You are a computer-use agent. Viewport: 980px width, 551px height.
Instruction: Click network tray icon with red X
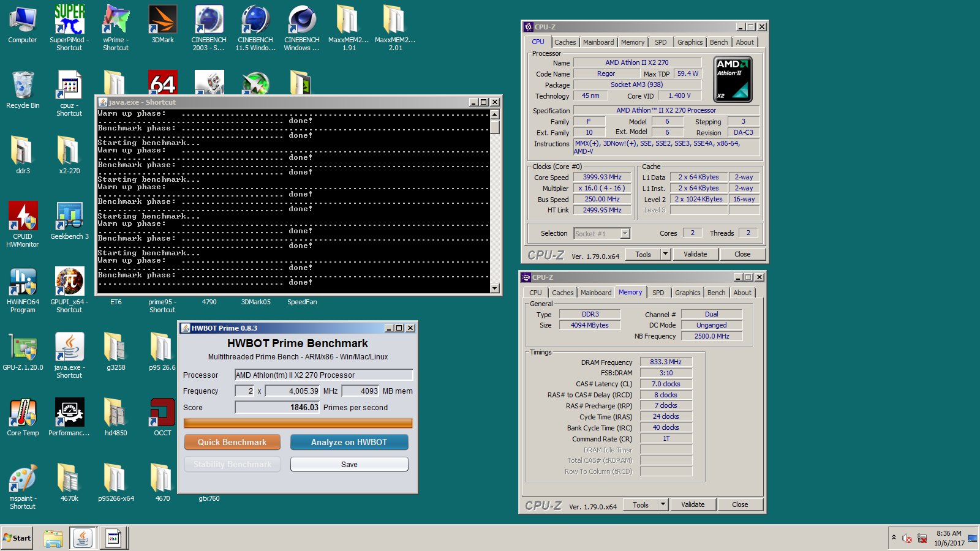coord(921,539)
